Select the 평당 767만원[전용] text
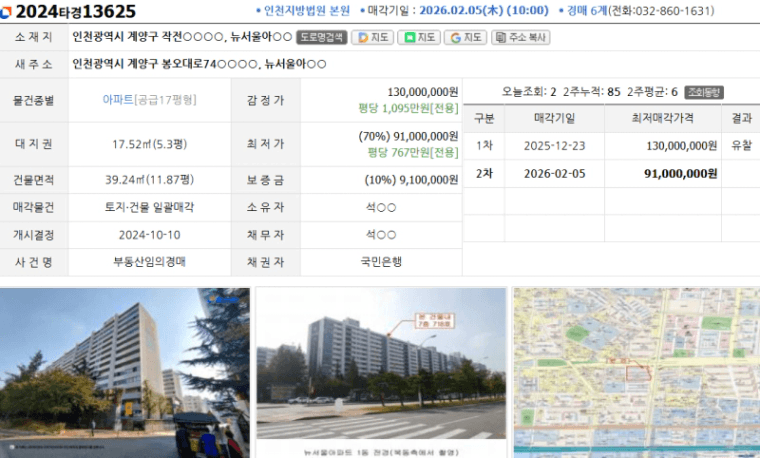 (x=413, y=153)
